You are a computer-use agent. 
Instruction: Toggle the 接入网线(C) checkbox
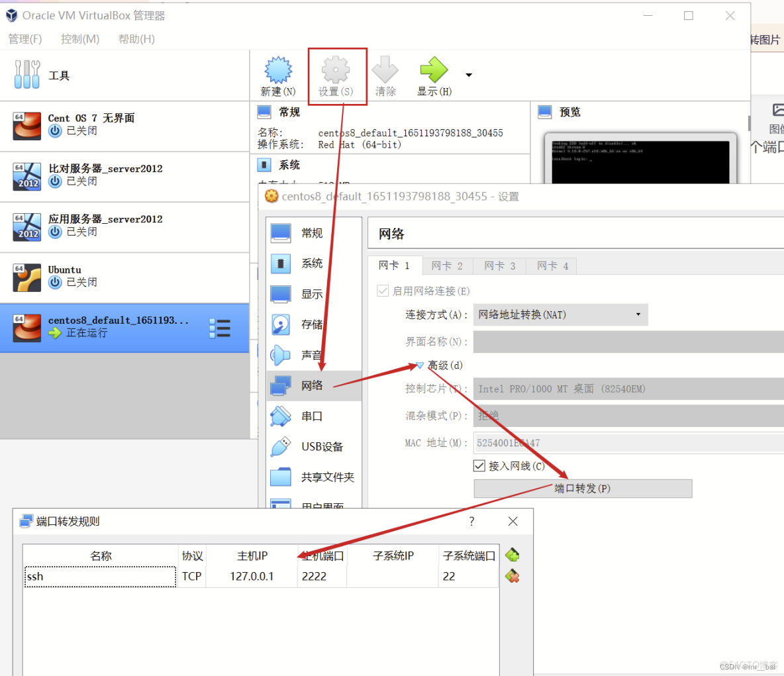tap(479, 465)
